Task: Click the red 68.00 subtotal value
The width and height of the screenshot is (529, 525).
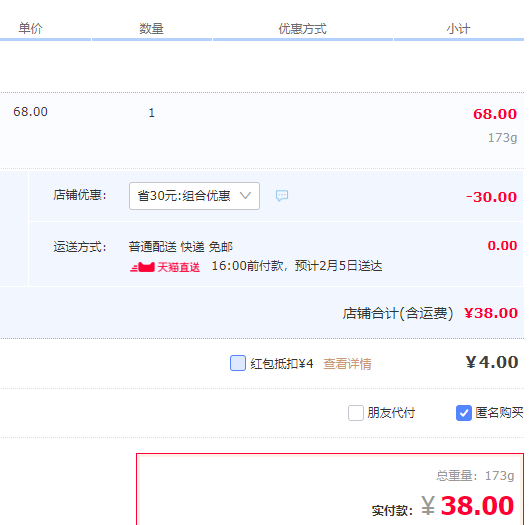Action: (495, 114)
